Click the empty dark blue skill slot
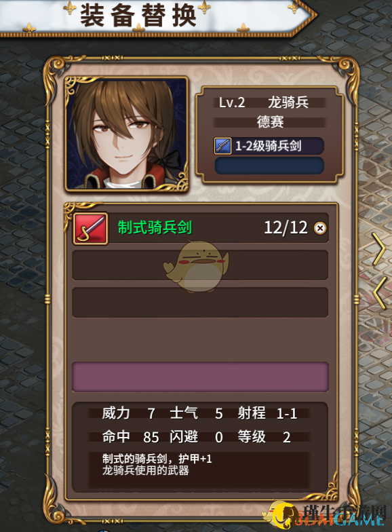 pyautogui.click(x=270, y=166)
